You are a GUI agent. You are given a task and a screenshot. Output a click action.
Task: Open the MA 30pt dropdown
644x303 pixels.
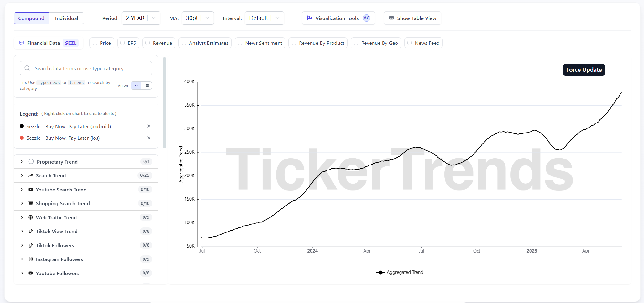198,18
